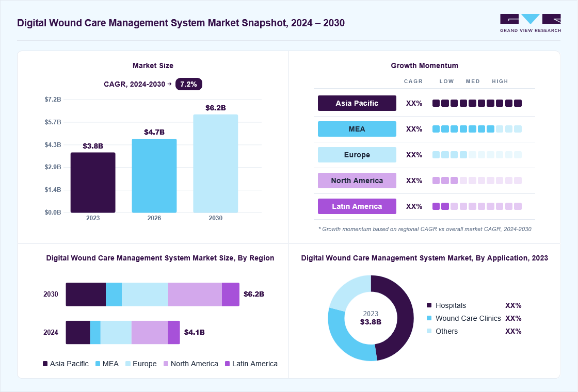Click the Growth Momentum panel title
The width and height of the screenshot is (578, 392).
425,66
